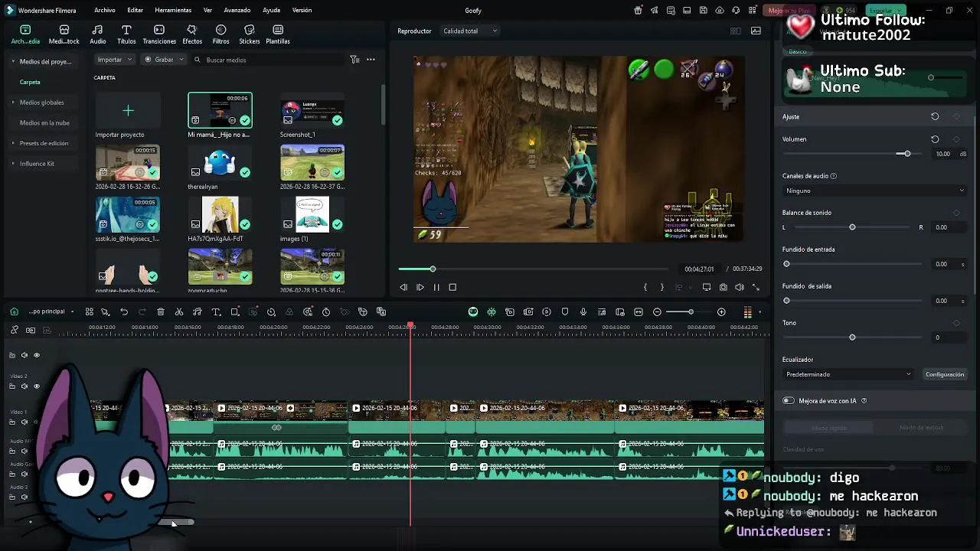Zoom in timeline with plus icon
This screenshot has width=980, height=551.
tap(721, 312)
